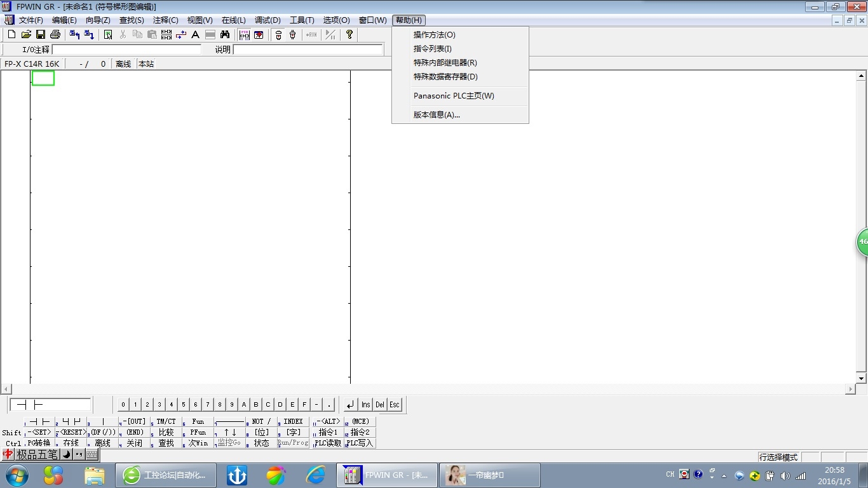
Task: Click the monitor ladder toolbar icon
Action: coord(245,35)
